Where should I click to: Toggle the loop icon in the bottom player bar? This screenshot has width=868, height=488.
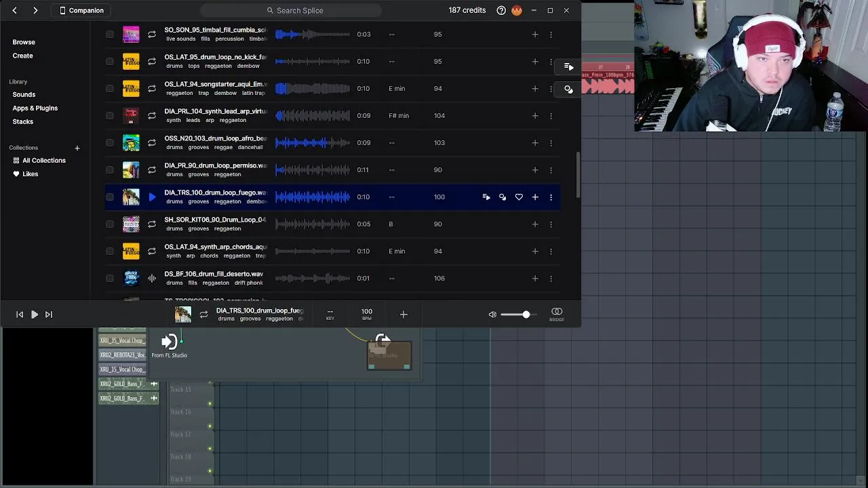click(x=203, y=314)
